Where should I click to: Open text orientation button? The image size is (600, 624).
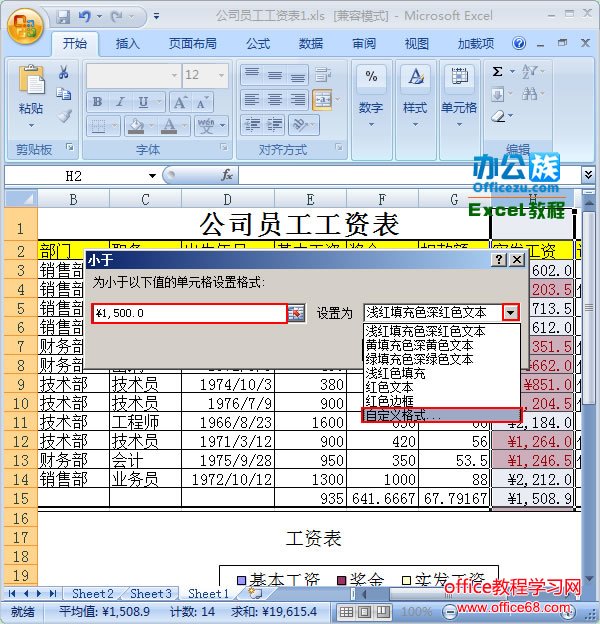click(300, 124)
